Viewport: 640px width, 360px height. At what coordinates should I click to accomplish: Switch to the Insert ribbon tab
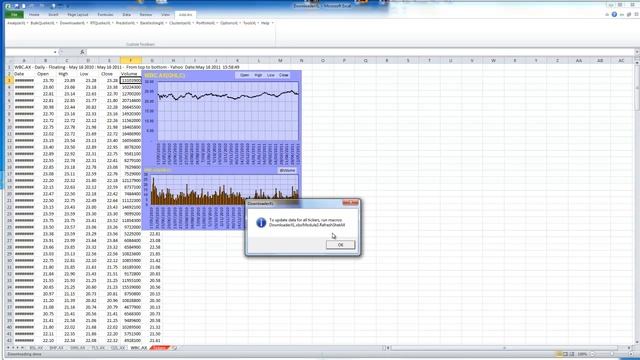click(53, 15)
